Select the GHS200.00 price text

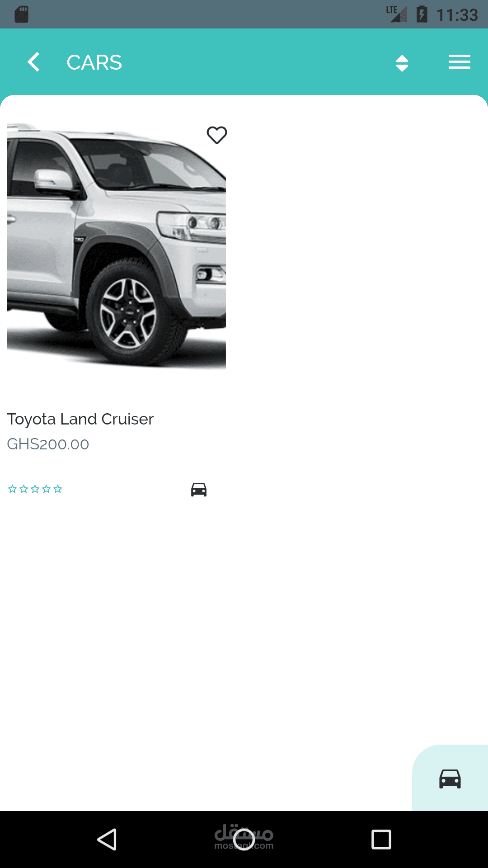click(48, 444)
